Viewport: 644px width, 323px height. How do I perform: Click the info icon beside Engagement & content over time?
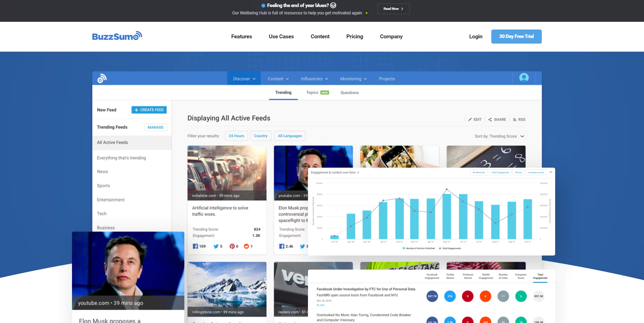click(x=358, y=173)
